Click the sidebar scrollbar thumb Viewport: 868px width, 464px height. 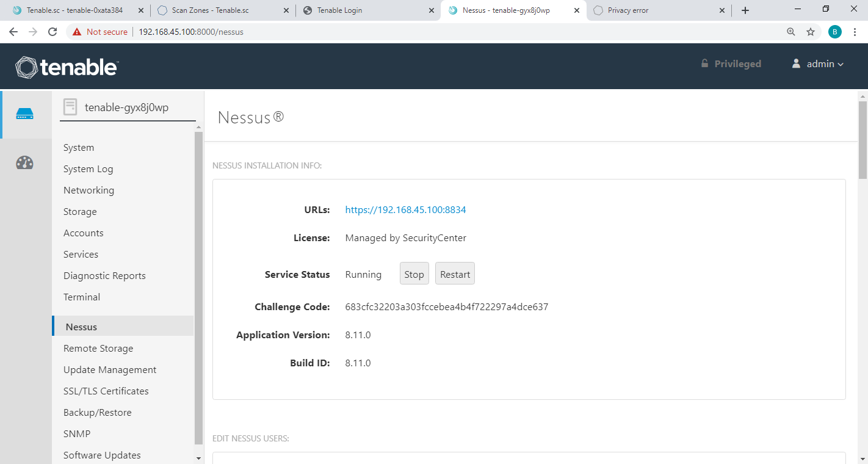198,288
